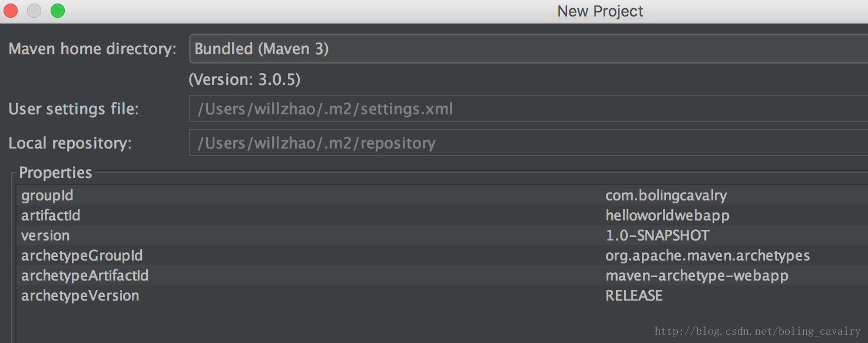Click the New Project title bar text
Screen dimensions: 868x343
point(600,11)
